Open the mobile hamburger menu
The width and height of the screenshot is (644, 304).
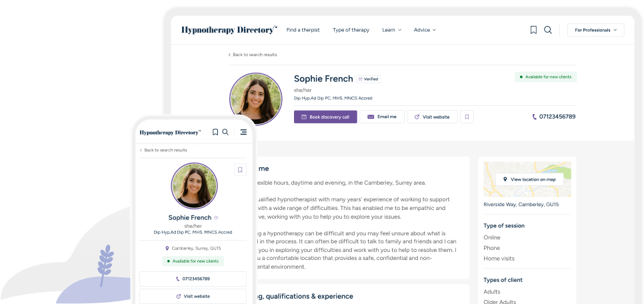pos(243,132)
